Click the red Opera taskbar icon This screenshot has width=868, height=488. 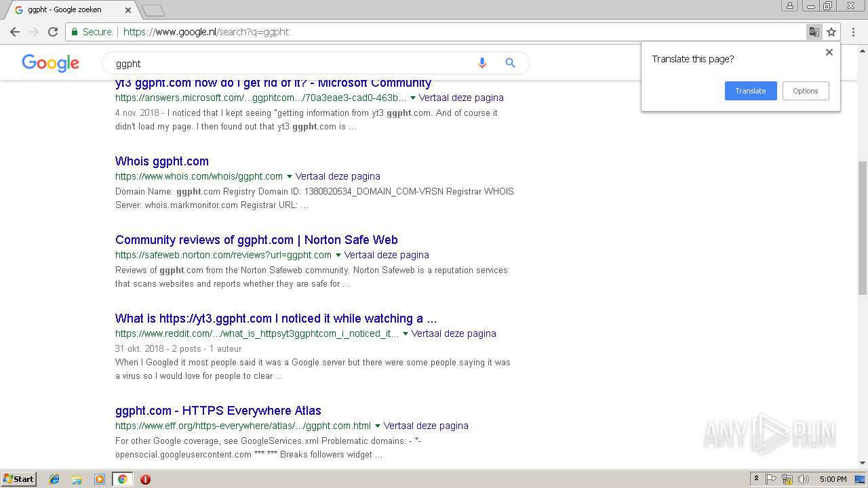pos(145,479)
